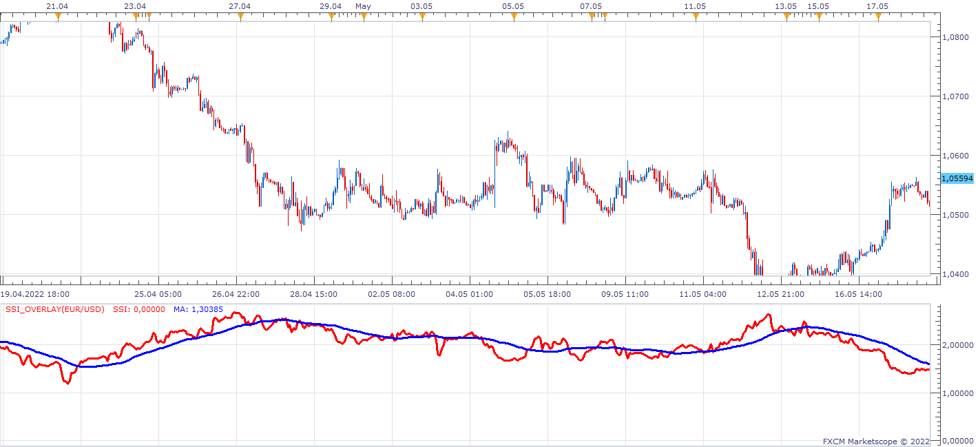The image size is (980, 447).
Task: Click the 04.05 01:00 time label
Action: pos(470,294)
